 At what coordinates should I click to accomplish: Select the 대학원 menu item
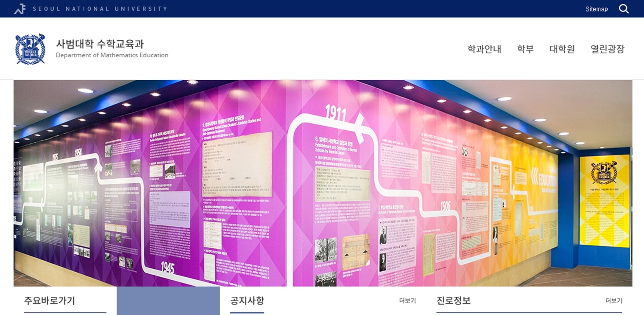562,49
